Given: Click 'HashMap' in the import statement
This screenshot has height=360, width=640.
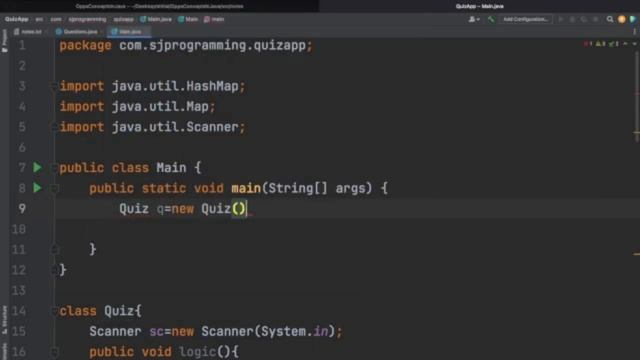Looking at the screenshot, I should click(x=212, y=86).
